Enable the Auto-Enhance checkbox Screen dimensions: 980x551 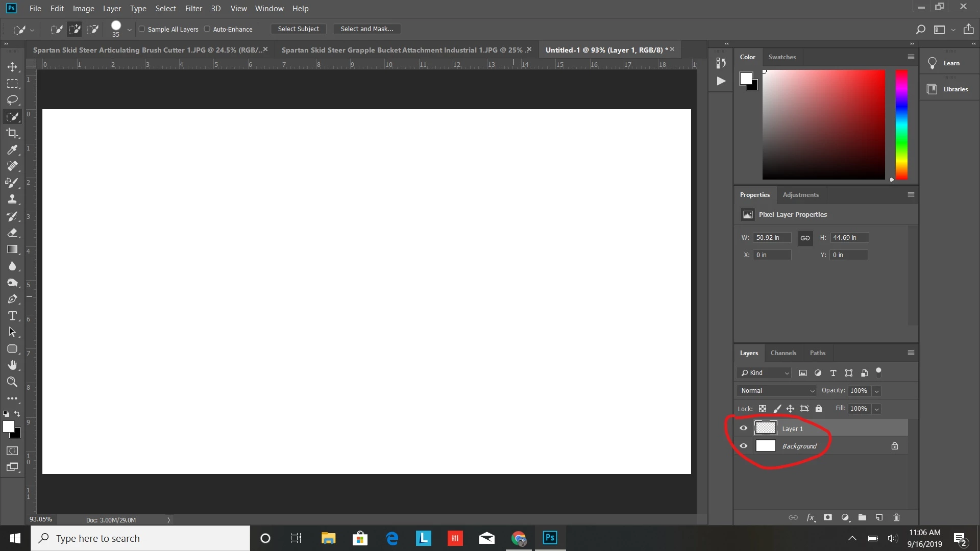[x=207, y=29]
